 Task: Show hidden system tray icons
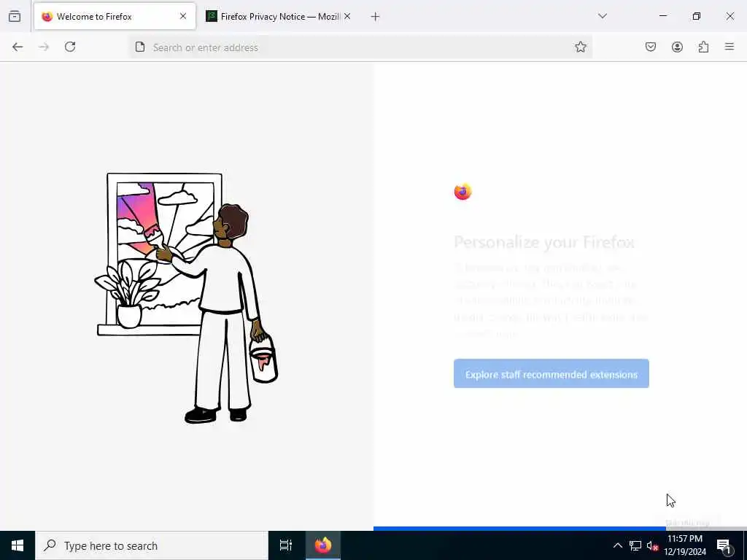[617, 545]
